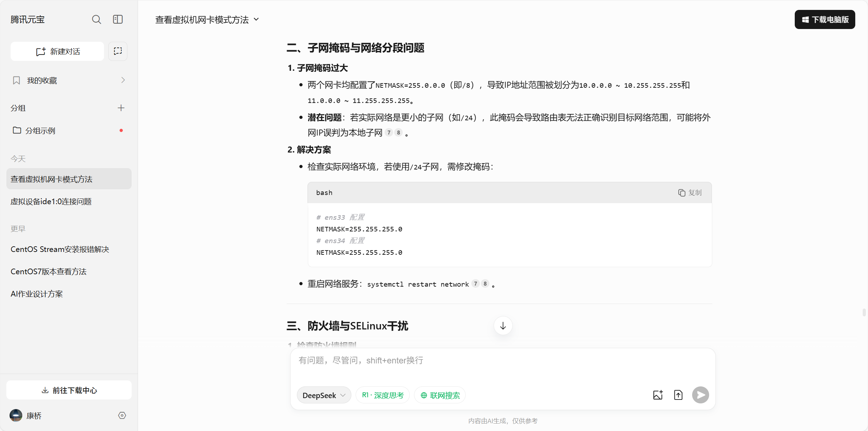Click the file upload icon
The width and height of the screenshot is (868, 431).
(678, 395)
